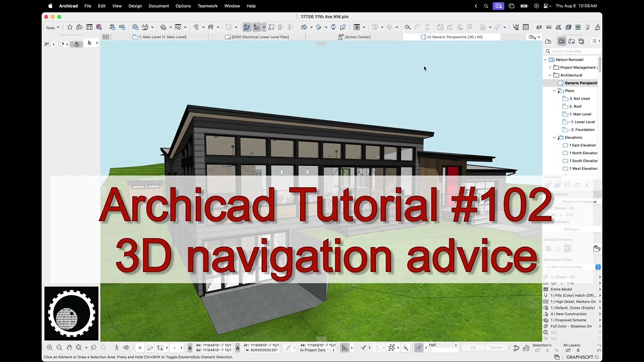Collapse the Nelson Remodel tree root
This screenshot has width=644, height=362.
coord(545,60)
